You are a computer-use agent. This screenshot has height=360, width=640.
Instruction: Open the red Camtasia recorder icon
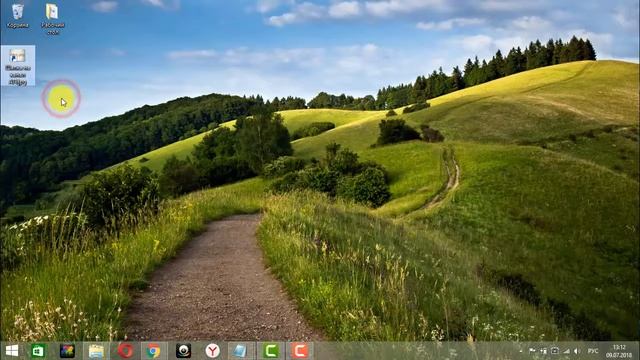[300, 351]
